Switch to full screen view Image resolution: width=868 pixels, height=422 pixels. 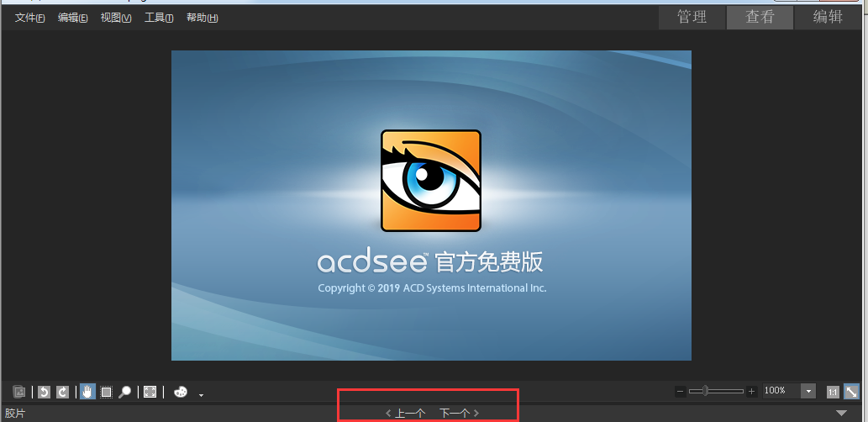150,392
